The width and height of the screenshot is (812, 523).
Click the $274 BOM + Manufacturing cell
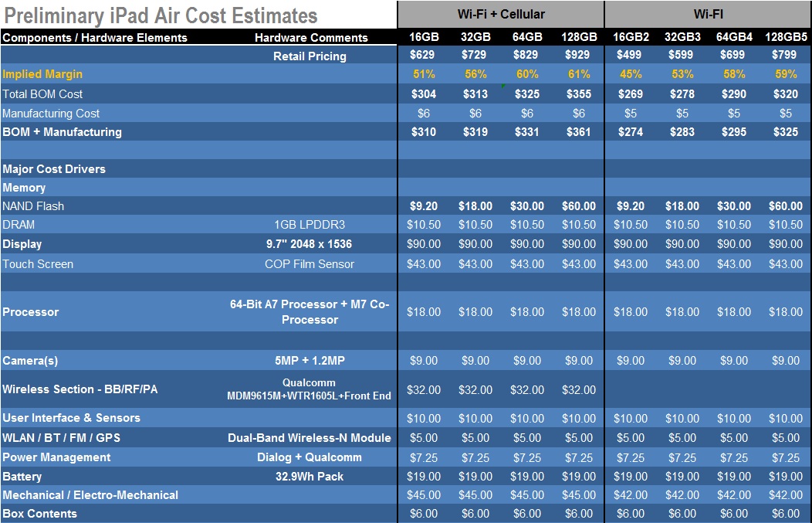[x=631, y=131]
